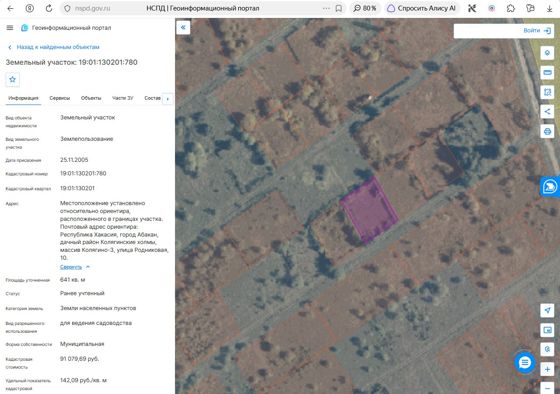Reload the page in the browser

tap(49, 8)
